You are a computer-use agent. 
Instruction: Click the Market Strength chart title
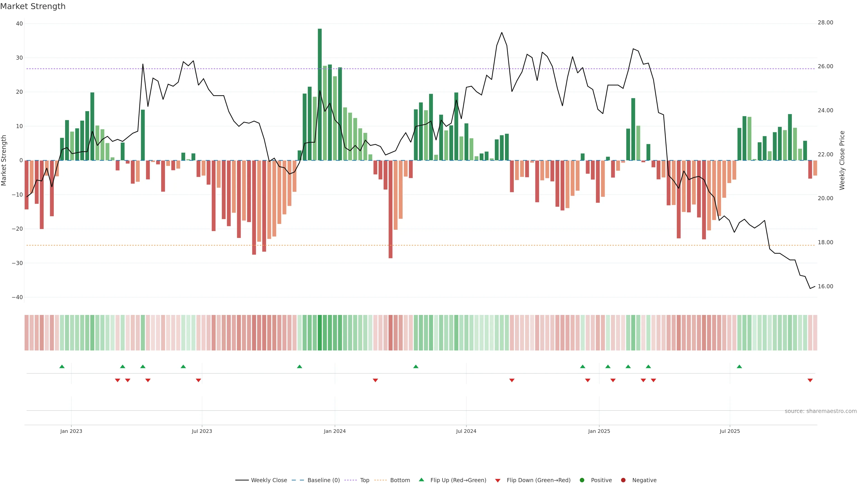click(x=33, y=6)
